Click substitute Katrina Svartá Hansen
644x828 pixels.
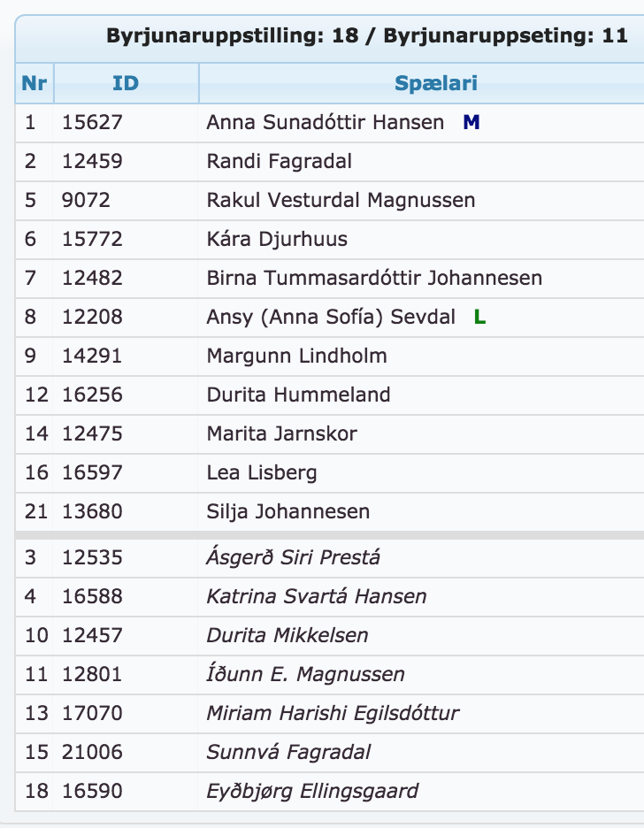click(316, 596)
